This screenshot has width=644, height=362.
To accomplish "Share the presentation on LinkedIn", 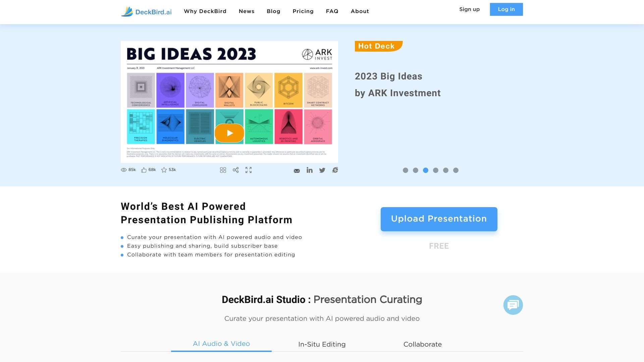I will click(309, 170).
